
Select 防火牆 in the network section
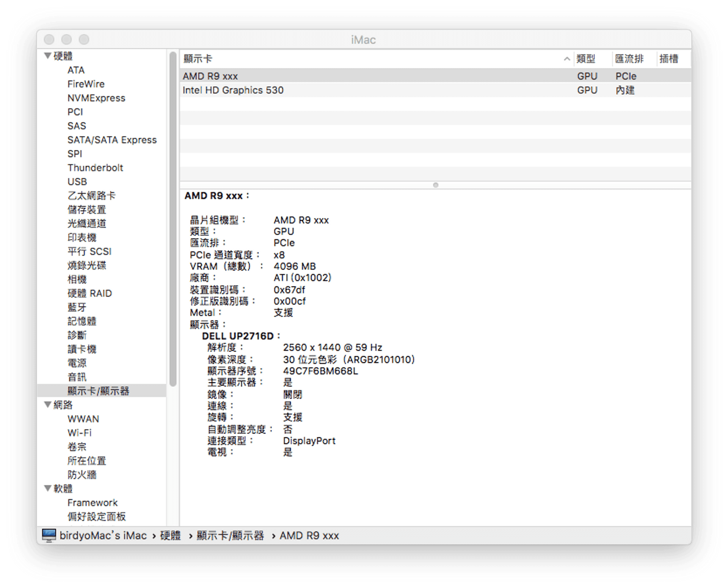82,475
